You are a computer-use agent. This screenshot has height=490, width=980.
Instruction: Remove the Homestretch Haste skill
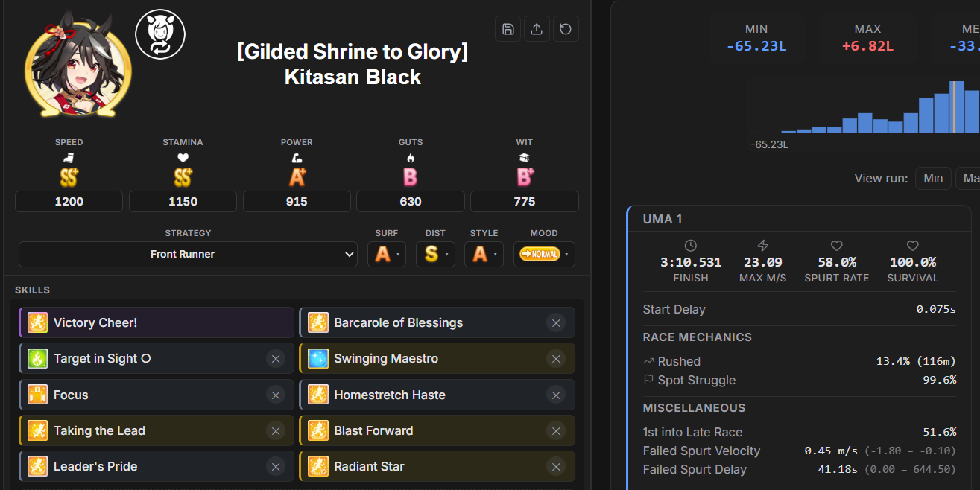pyautogui.click(x=555, y=395)
